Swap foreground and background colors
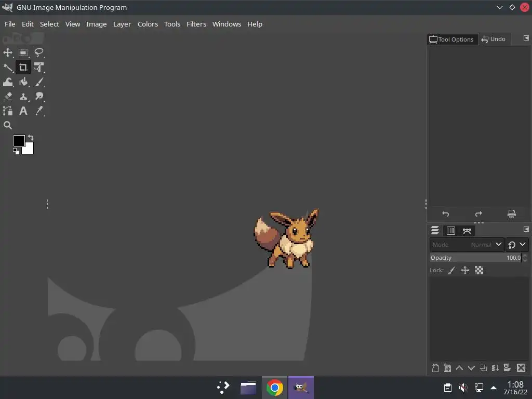The width and height of the screenshot is (532, 399). (x=31, y=137)
